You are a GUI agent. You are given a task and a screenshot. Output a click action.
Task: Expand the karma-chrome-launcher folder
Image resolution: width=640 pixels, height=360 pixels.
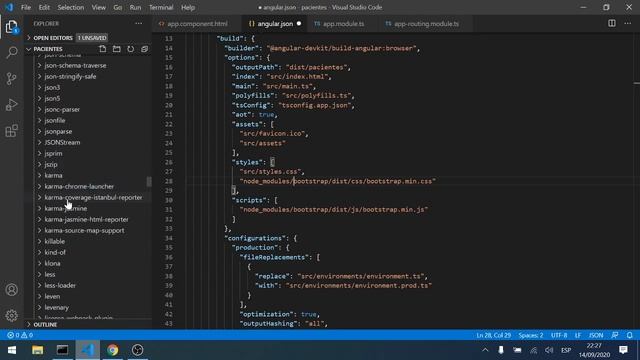[79, 187]
